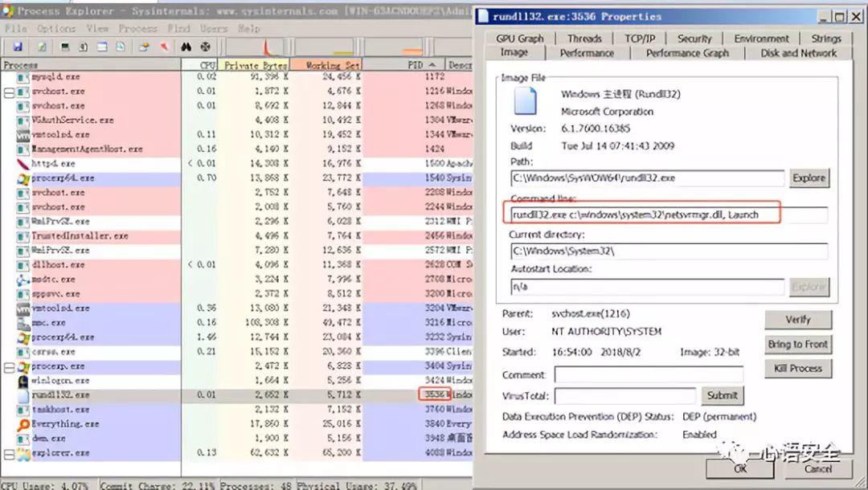Screen dimensions: 868x490
Task: Click the Verify button
Action: click(797, 319)
